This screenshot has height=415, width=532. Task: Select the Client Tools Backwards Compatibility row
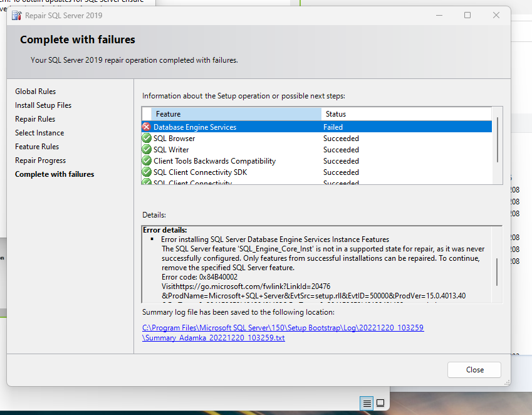click(x=316, y=160)
